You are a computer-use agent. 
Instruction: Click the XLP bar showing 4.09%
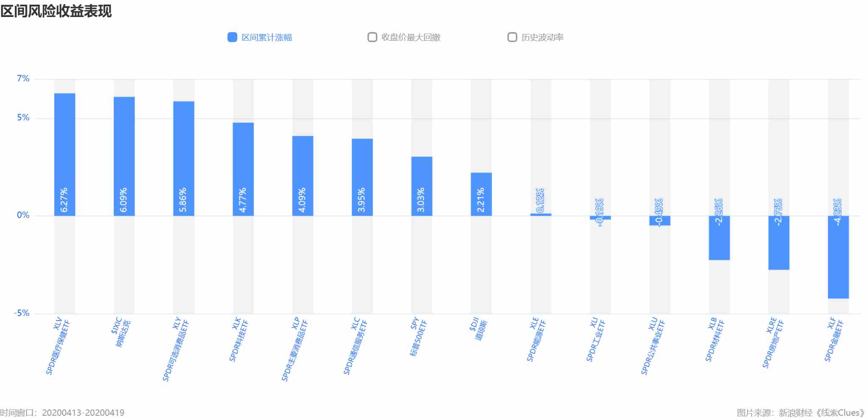[x=303, y=176]
